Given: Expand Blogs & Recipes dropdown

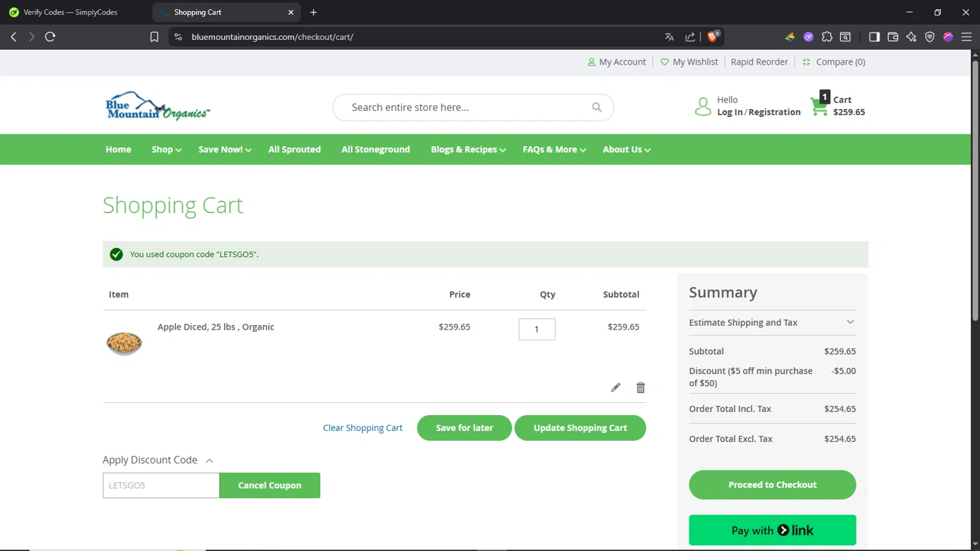Looking at the screenshot, I should (468, 150).
